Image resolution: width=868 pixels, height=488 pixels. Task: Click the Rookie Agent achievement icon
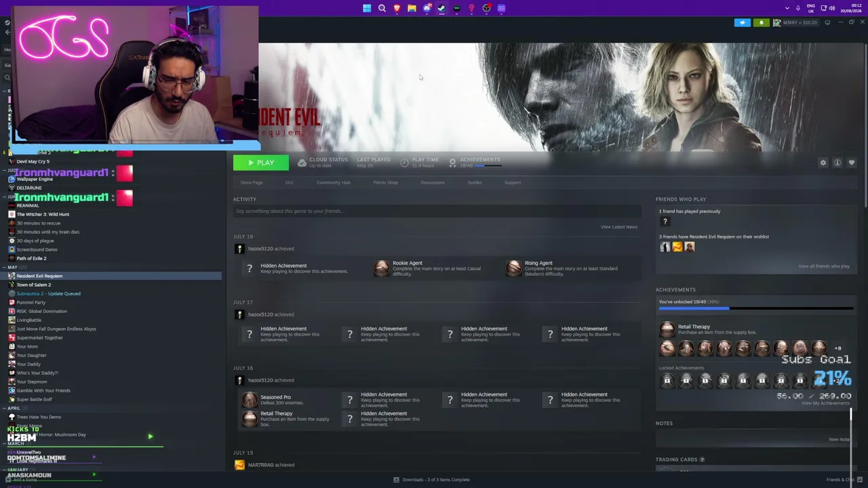[382, 268]
